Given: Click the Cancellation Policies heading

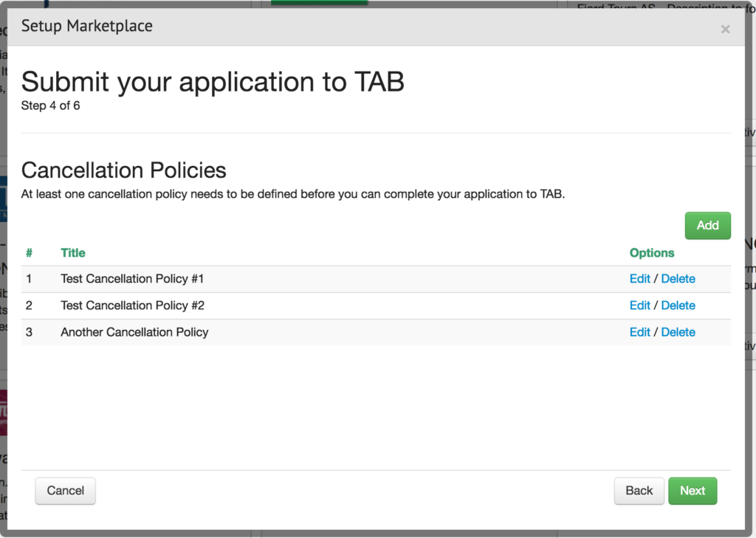Looking at the screenshot, I should pyautogui.click(x=123, y=170).
